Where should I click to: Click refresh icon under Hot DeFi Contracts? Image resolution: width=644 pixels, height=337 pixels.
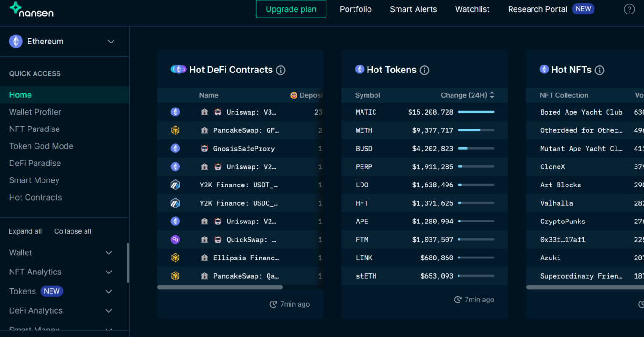[273, 304]
